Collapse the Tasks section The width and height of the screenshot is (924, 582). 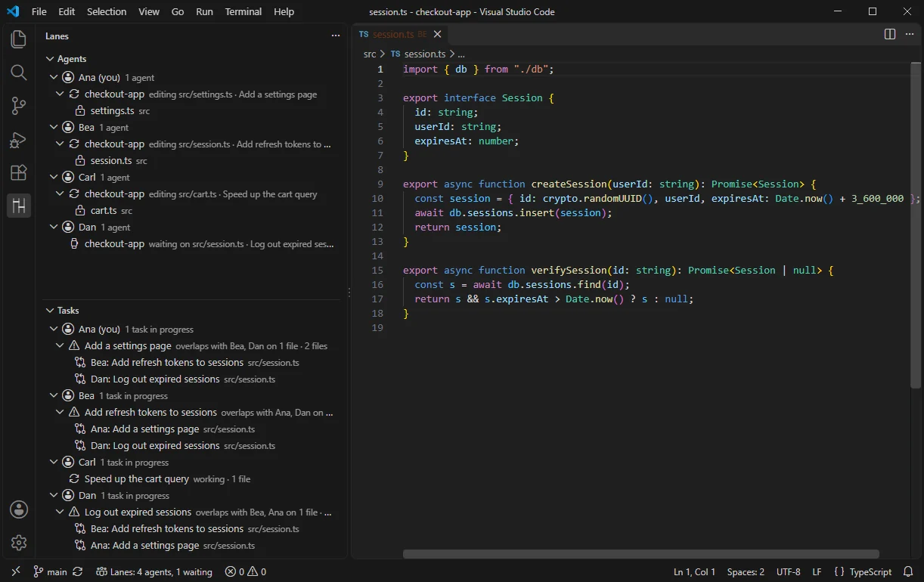point(51,310)
